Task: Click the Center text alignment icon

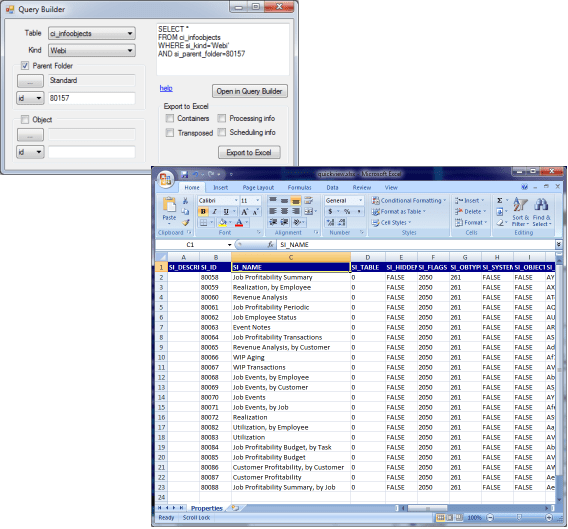Action: tap(285, 211)
